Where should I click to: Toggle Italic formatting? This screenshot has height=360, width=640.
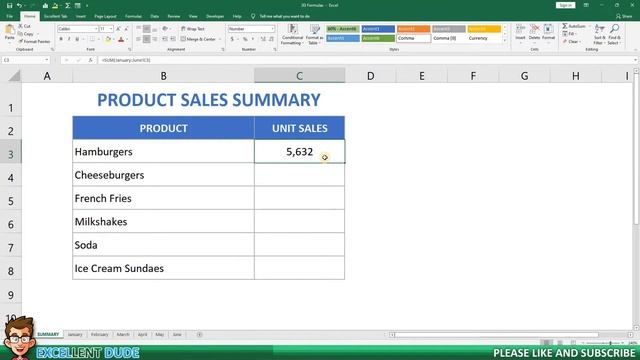(69, 39)
